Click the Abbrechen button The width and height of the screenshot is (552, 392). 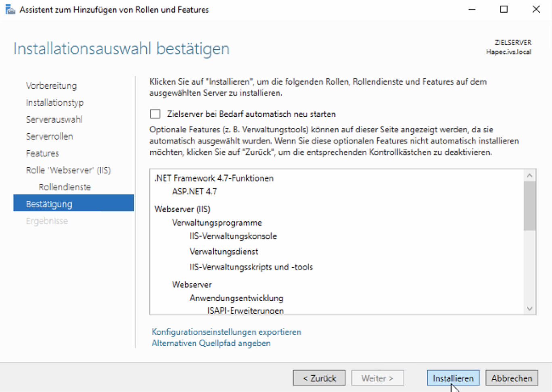click(511, 378)
